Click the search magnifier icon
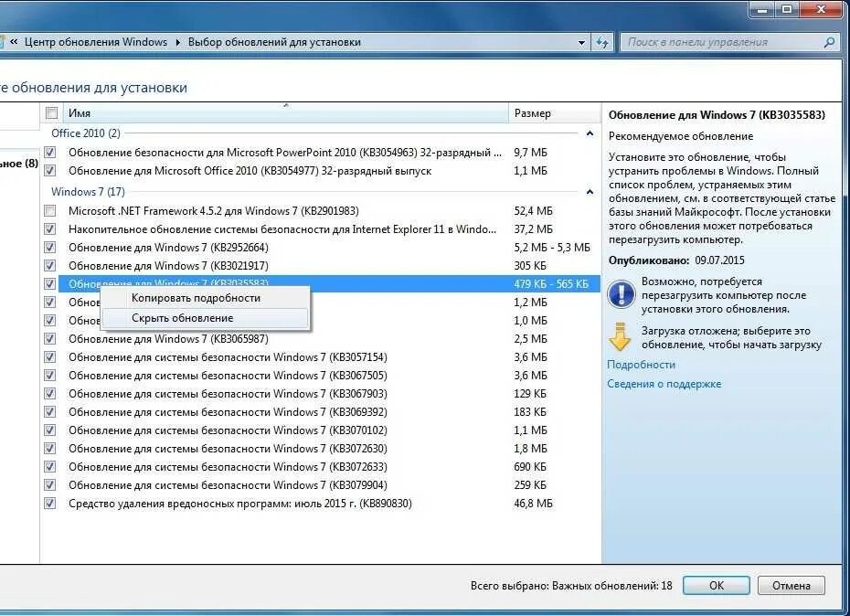The height and width of the screenshot is (616, 850). (x=829, y=42)
